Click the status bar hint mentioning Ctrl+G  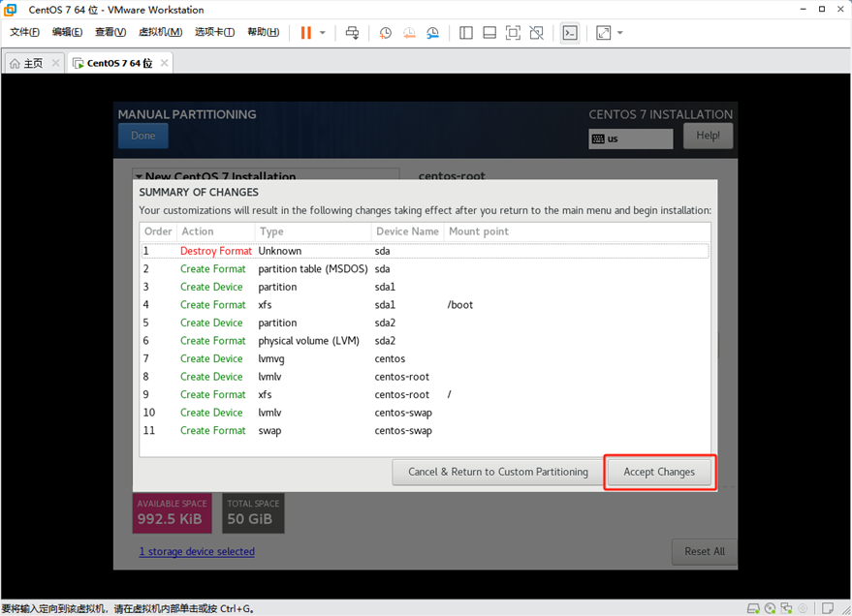[128, 609]
